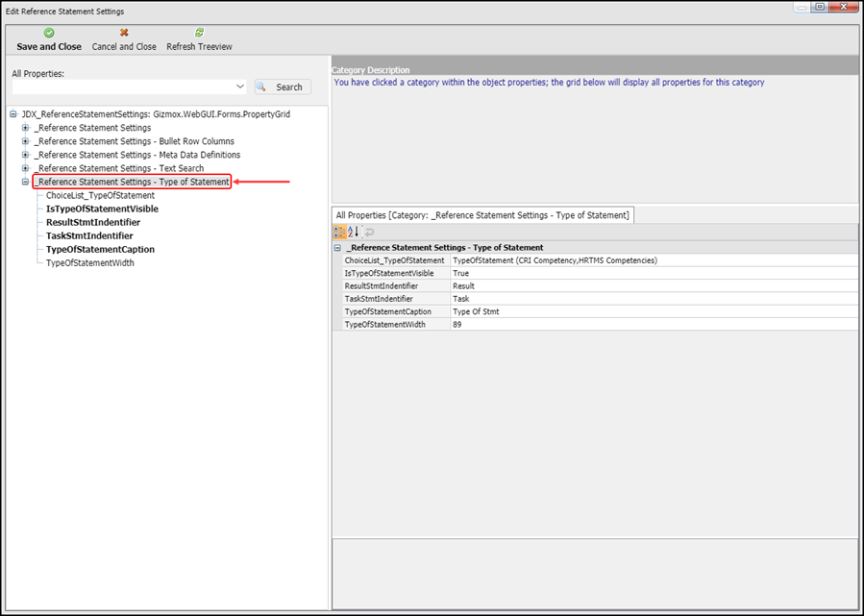
Task: Expand the Meta Data Definitions tree node
Action: click(26, 155)
